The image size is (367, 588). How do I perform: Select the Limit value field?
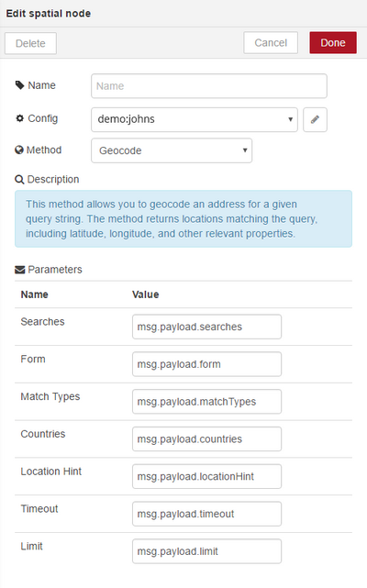click(206, 551)
